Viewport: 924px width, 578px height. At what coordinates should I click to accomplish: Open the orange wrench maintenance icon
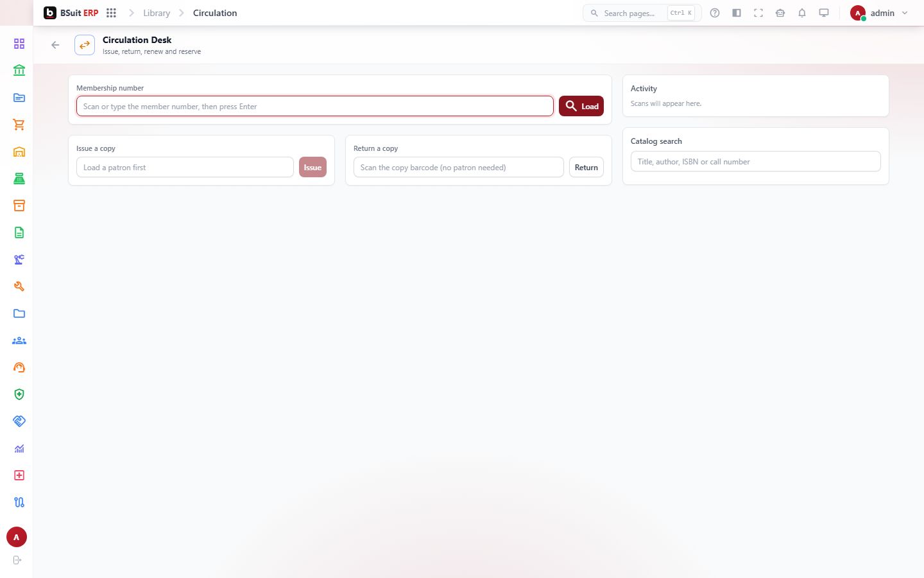coord(19,286)
